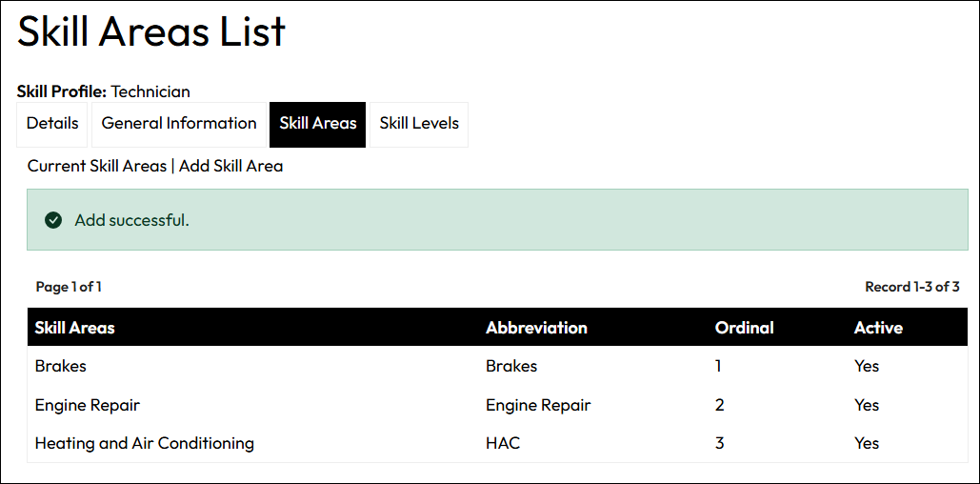Click the Add Skill Area link

tap(230, 166)
